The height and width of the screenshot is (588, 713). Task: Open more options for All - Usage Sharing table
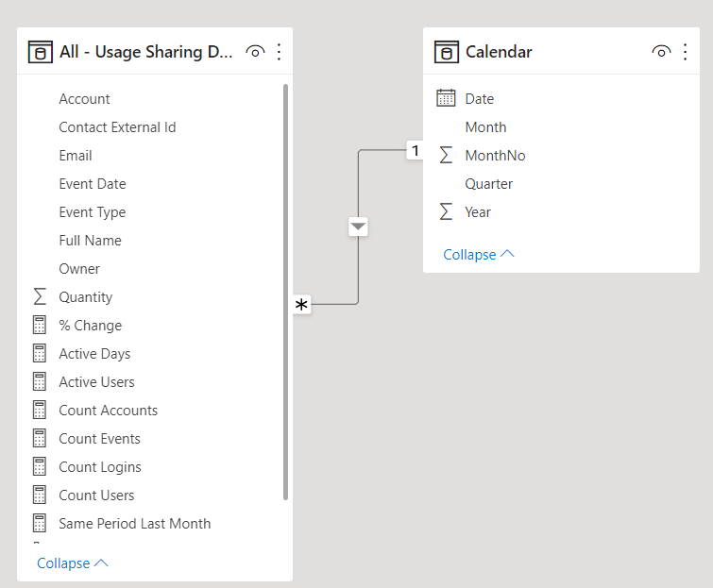(279, 52)
